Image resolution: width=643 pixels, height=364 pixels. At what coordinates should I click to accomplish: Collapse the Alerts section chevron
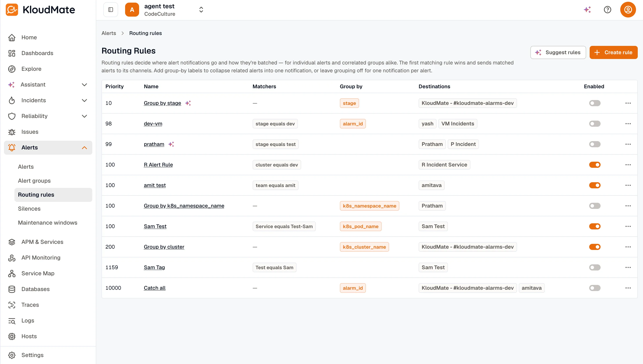tap(85, 148)
